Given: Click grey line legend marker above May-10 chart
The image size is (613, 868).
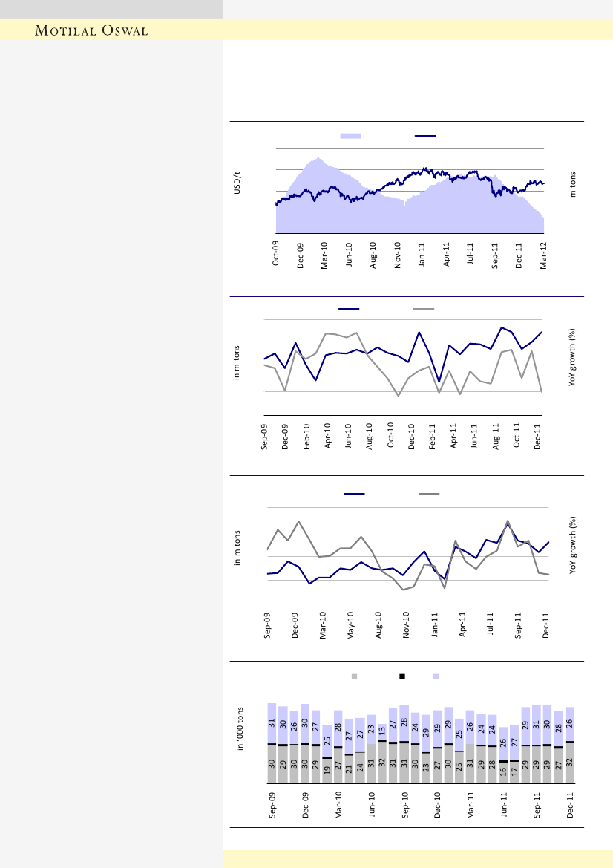Looking at the screenshot, I should 429,494.
